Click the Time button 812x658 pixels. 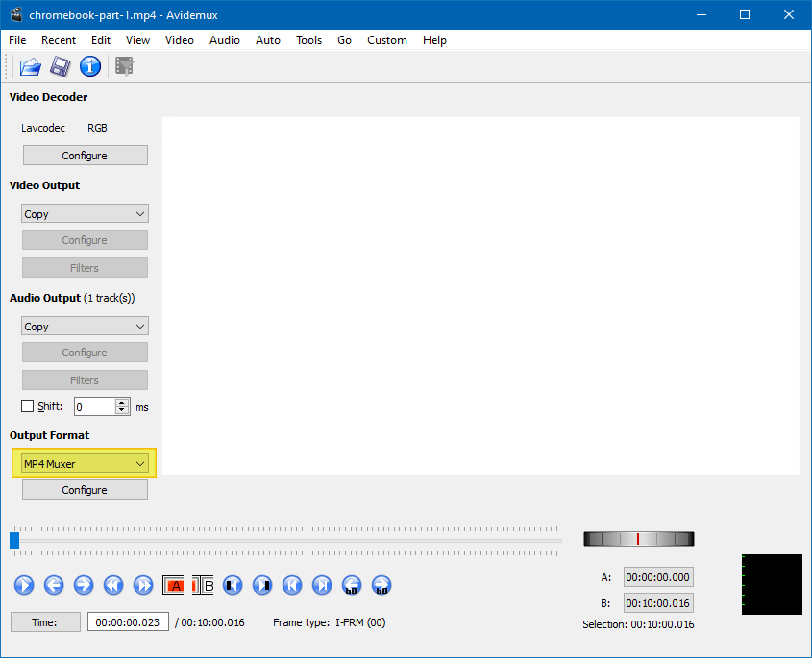click(45, 622)
